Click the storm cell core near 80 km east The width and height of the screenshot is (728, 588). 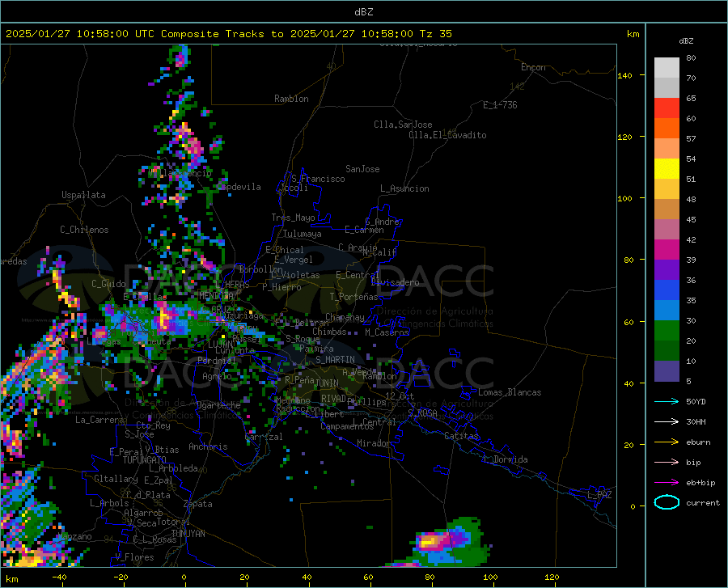(x=430, y=541)
